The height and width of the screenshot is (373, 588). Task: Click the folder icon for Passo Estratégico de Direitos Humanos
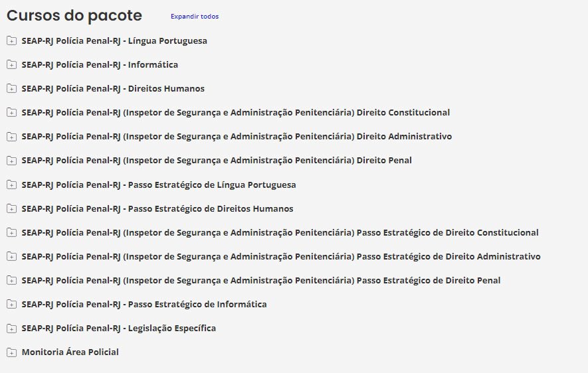[11, 209]
